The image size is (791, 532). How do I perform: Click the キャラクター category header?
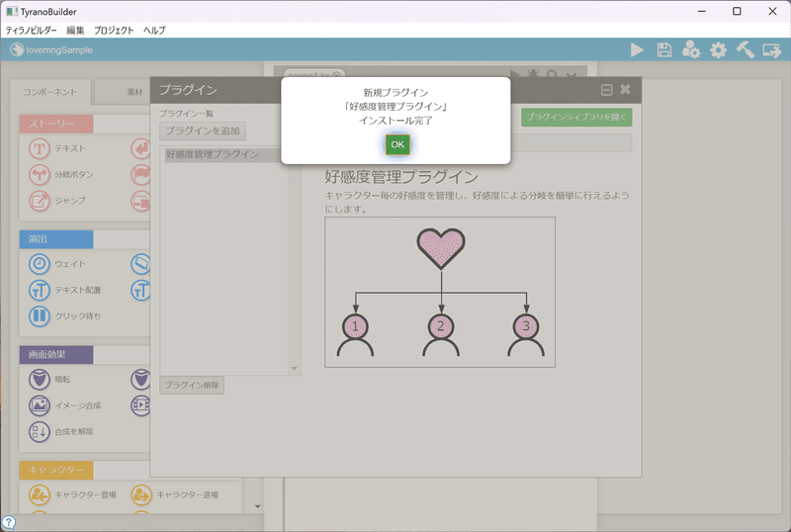pos(56,470)
